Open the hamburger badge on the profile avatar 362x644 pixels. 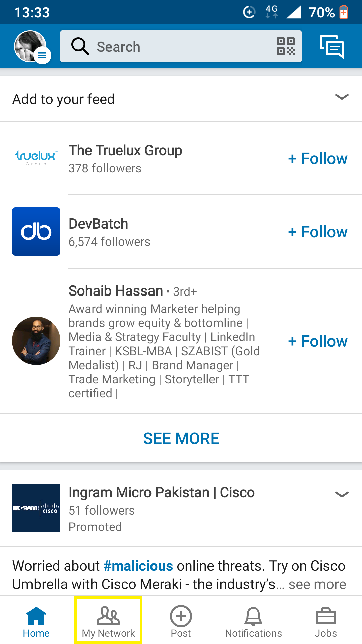(42, 56)
